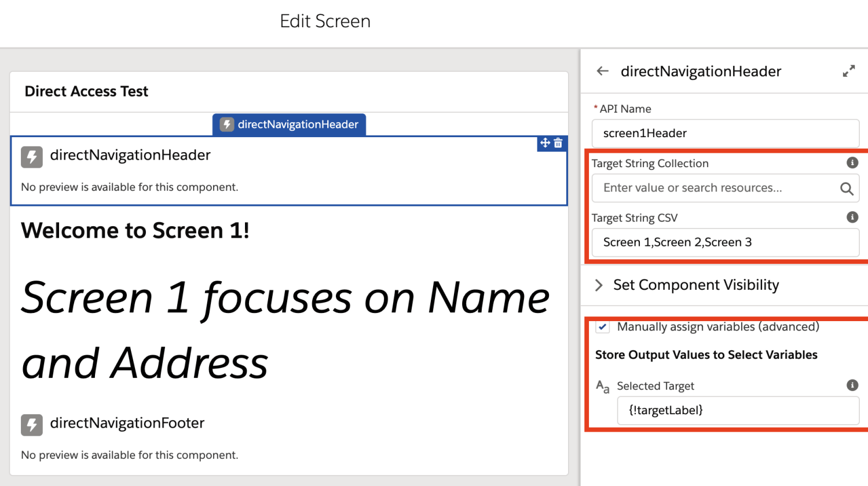Click the {!targetLabel} Selected Target field
This screenshot has width=868, height=486.
[738, 410]
